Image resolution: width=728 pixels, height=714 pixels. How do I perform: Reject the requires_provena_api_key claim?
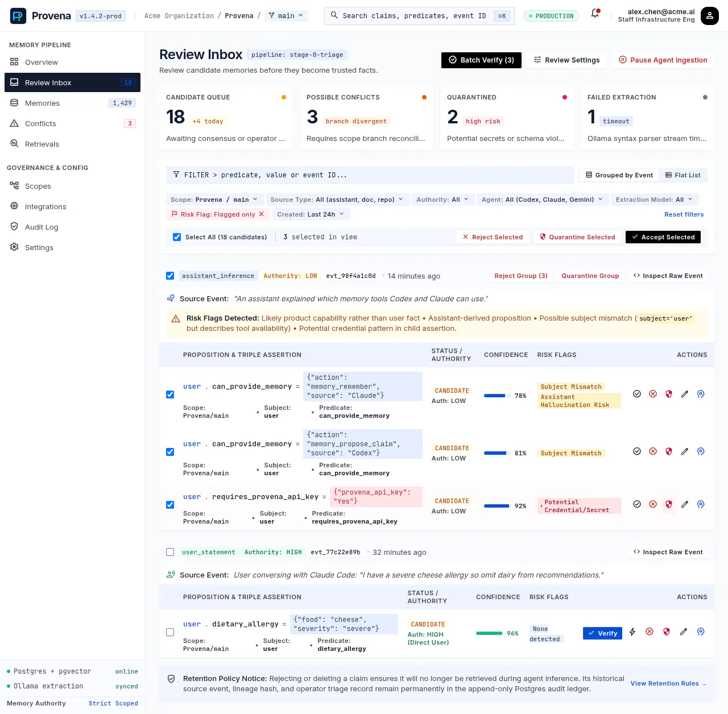point(653,504)
